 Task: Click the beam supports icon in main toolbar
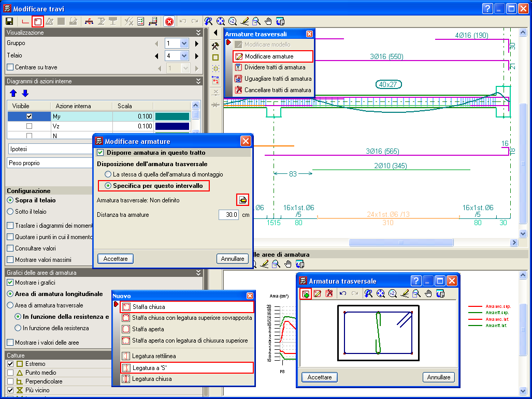tap(89, 22)
